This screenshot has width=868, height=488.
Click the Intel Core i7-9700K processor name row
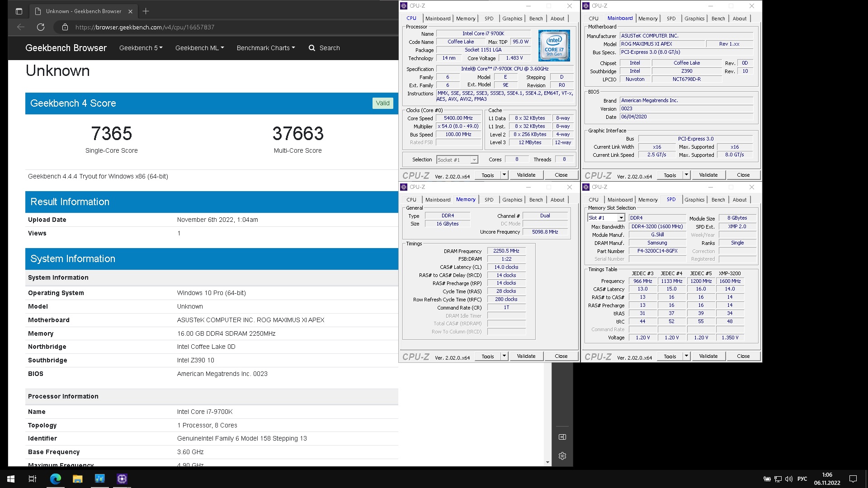pos(212,412)
